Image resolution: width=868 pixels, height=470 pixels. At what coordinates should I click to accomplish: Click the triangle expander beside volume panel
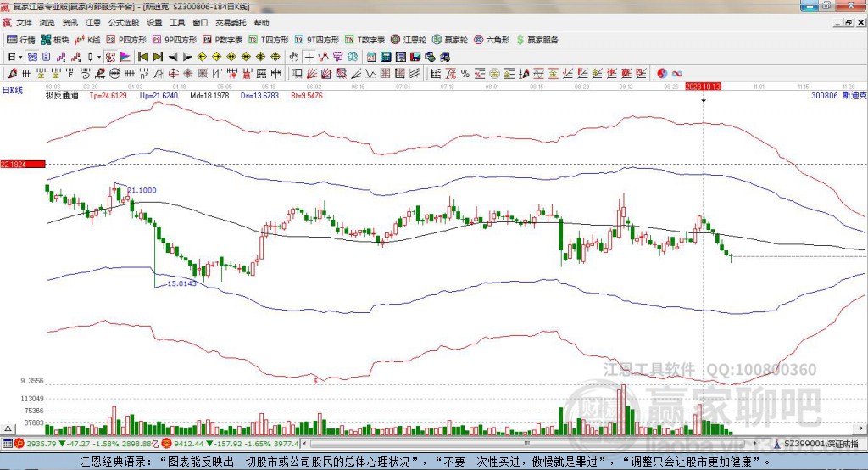click(x=8, y=428)
